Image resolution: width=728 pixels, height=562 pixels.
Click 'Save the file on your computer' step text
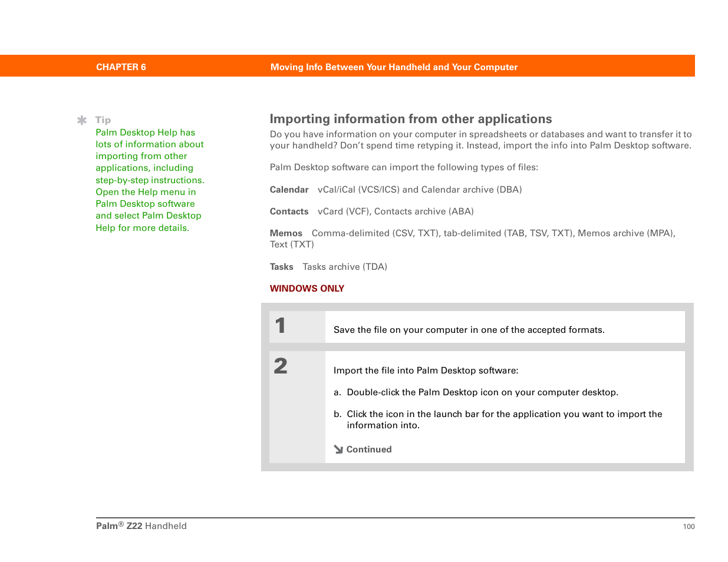coord(469,330)
